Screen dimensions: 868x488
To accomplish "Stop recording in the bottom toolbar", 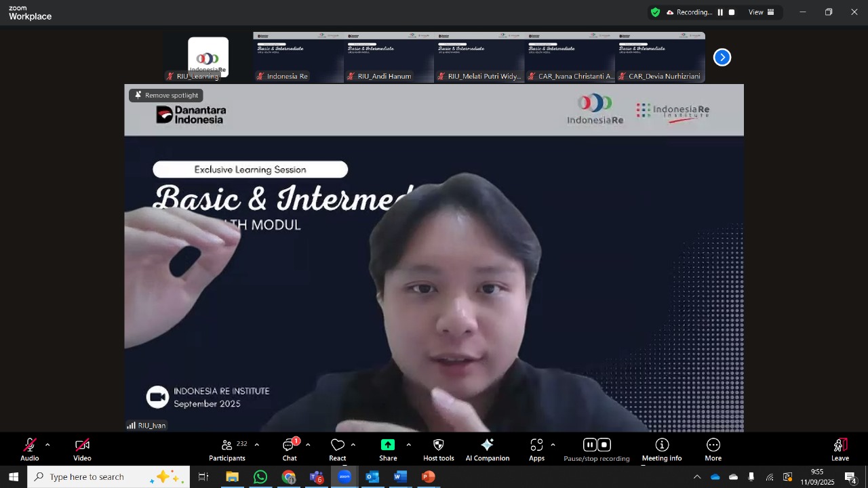I will pos(604,445).
